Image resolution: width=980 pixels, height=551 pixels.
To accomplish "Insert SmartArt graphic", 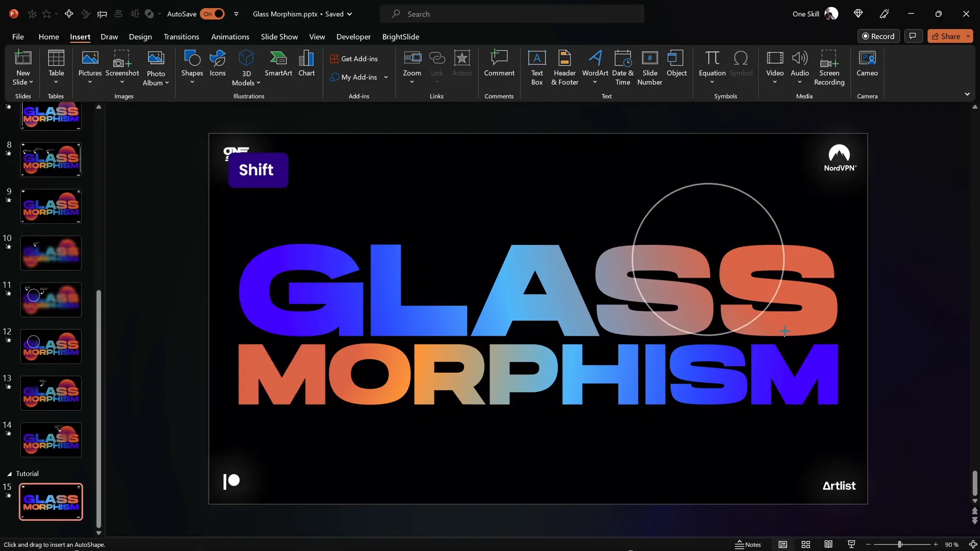I will coord(278,65).
